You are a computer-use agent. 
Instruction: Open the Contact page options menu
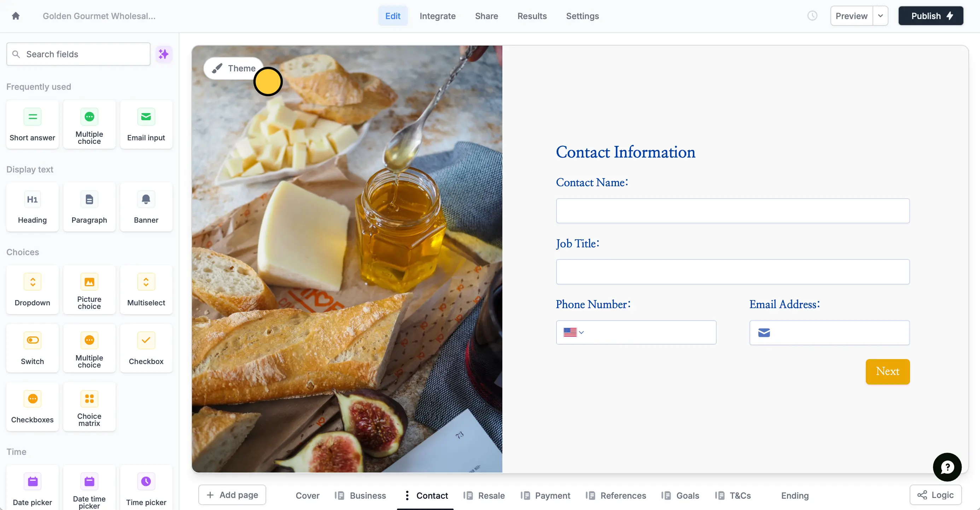[x=407, y=495]
